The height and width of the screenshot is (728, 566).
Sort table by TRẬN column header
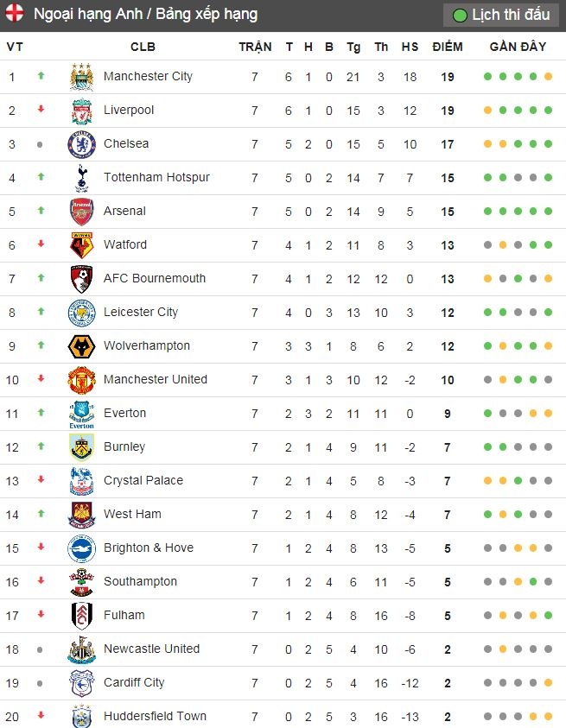(255, 47)
